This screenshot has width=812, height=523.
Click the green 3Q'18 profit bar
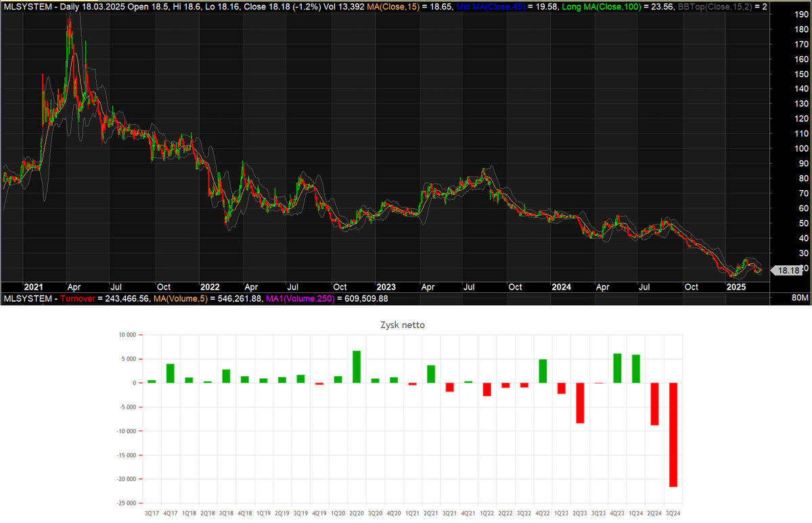tap(226, 376)
